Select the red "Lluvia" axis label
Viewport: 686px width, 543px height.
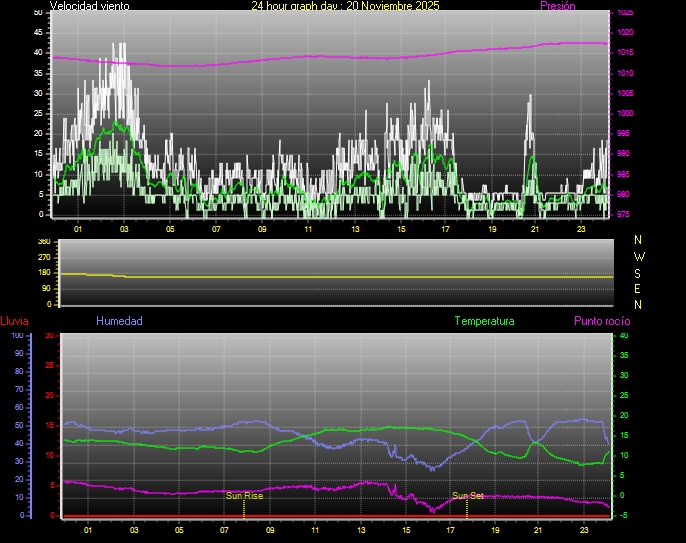point(14,321)
